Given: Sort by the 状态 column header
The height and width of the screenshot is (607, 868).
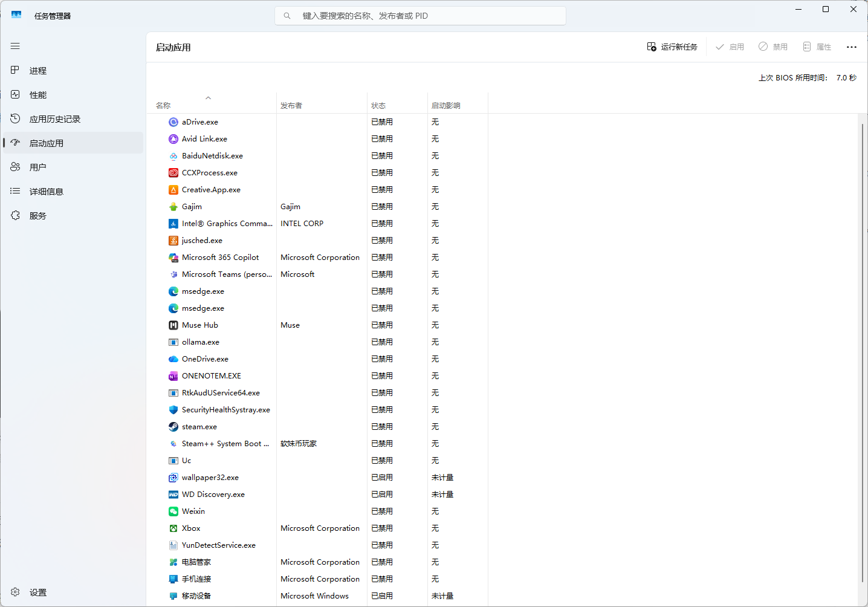Looking at the screenshot, I should coord(378,106).
